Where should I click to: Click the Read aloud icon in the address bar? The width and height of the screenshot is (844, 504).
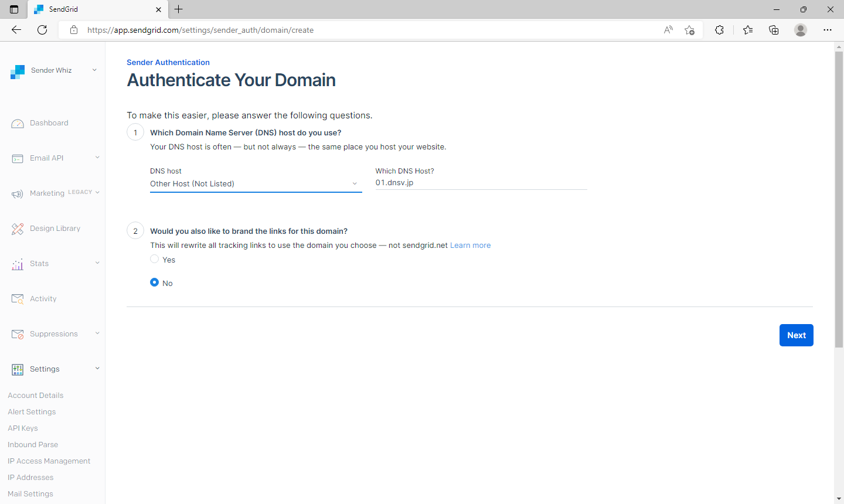(x=668, y=30)
